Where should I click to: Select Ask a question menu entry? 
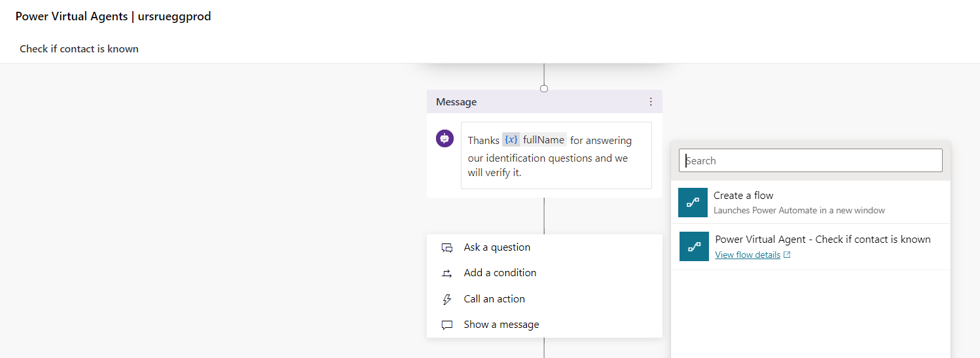coord(545,247)
